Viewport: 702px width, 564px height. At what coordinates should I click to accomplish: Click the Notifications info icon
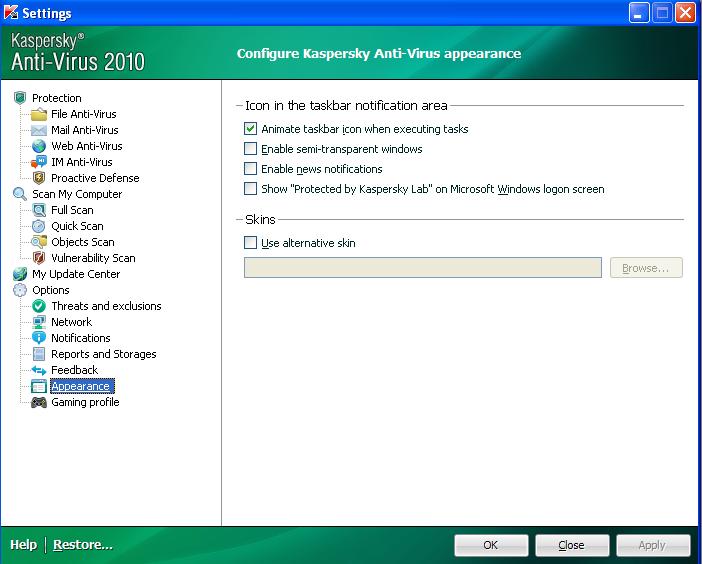pos(39,338)
